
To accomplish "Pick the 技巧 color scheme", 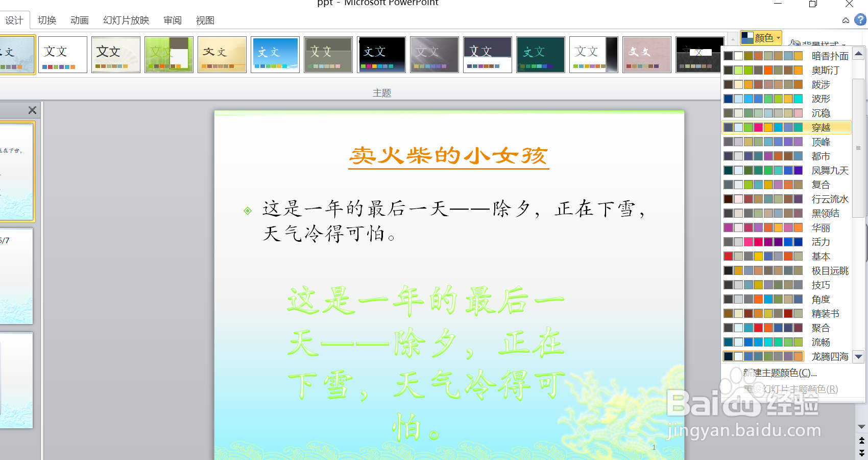I will point(787,285).
